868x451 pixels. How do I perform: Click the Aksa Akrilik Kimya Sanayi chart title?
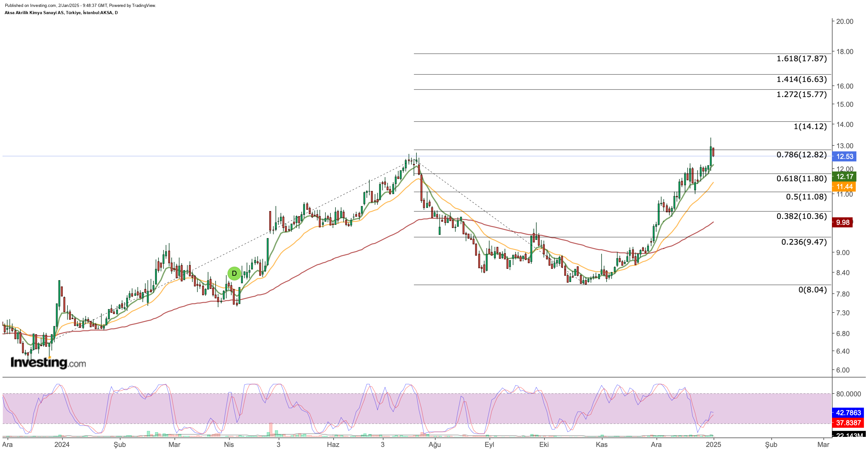[x=61, y=13]
